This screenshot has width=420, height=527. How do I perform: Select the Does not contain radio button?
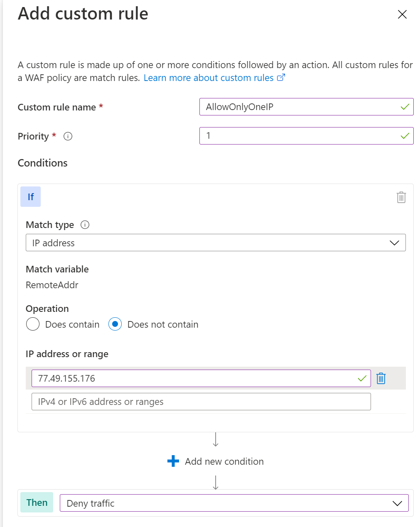[115, 324]
